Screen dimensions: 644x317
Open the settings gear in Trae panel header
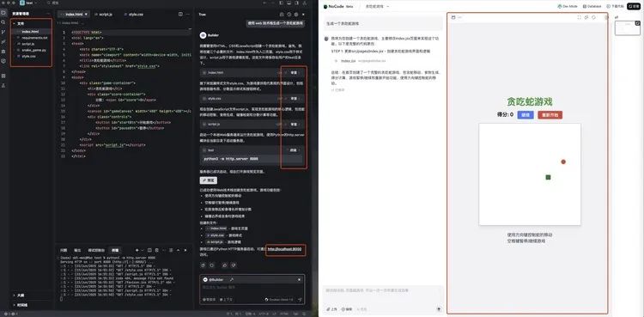click(x=296, y=14)
